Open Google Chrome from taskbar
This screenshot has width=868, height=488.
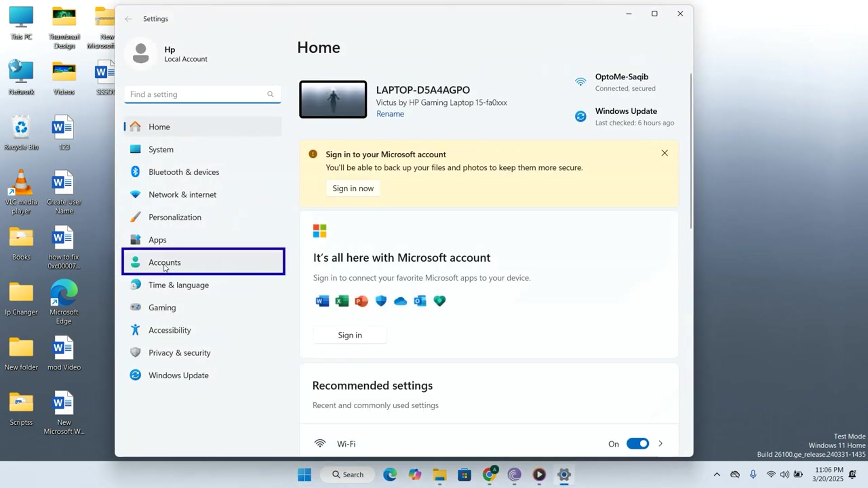[x=489, y=474]
